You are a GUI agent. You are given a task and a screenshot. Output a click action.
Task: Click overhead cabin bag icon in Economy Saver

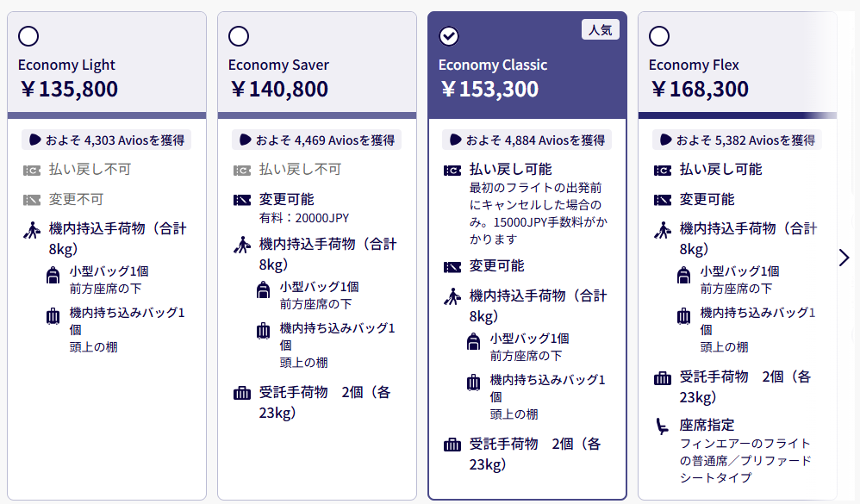[264, 331]
